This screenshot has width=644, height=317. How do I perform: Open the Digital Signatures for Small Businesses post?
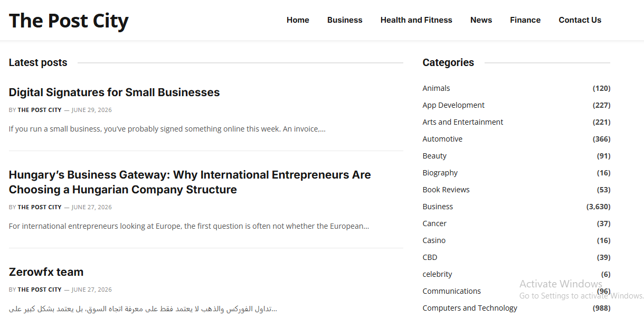tap(114, 92)
